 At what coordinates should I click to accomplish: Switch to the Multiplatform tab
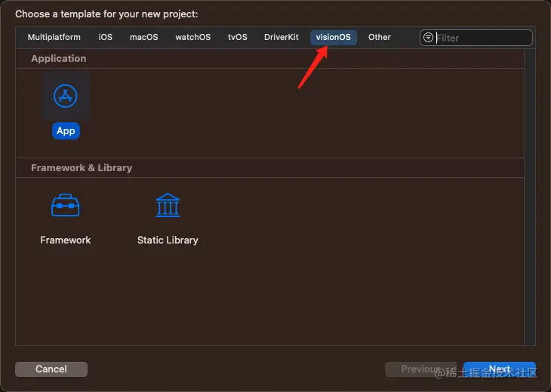pyautogui.click(x=54, y=37)
